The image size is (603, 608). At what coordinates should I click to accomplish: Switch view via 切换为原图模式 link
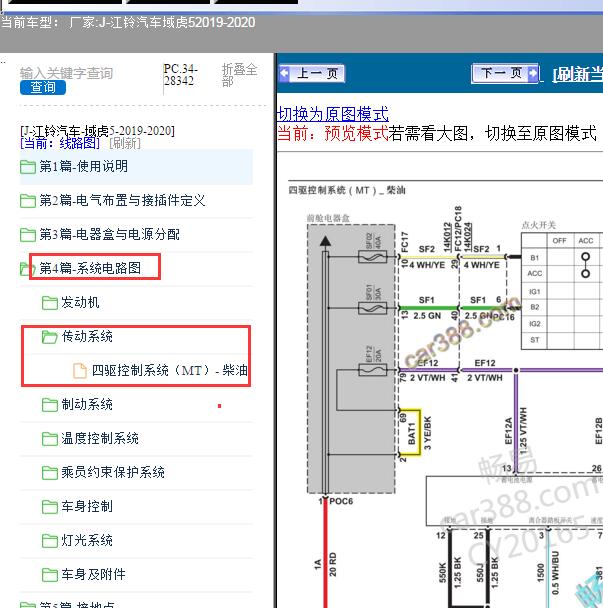point(333,114)
